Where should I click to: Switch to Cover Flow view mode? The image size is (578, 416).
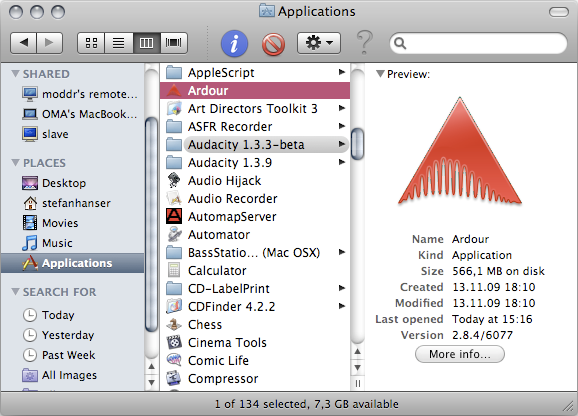click(174, 43)
